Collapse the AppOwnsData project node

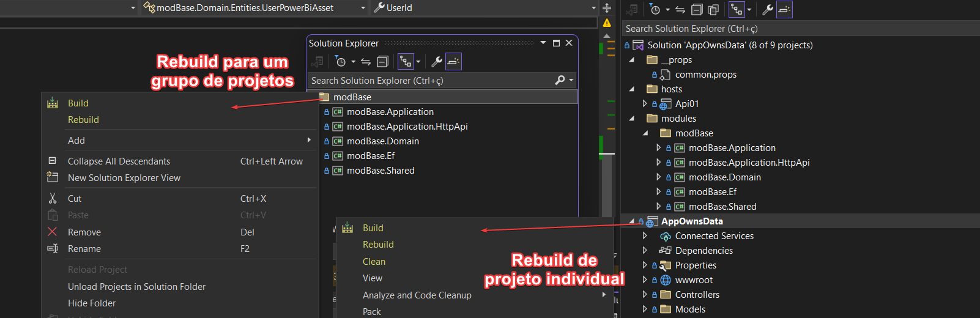pyautogui.click(x=632, y=221)
